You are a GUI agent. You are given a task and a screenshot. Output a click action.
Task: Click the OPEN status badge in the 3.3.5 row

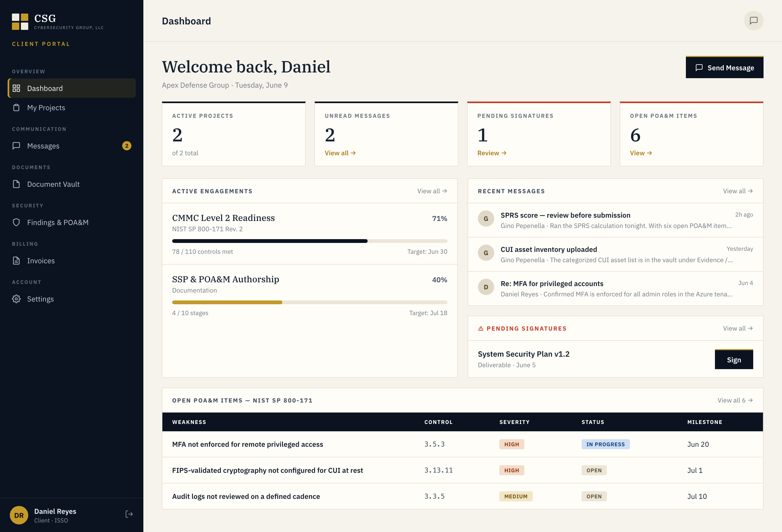click(594, 496)
